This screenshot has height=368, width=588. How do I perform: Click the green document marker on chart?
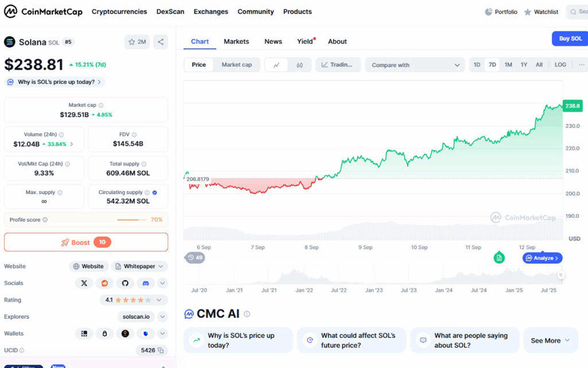[499, 258]
